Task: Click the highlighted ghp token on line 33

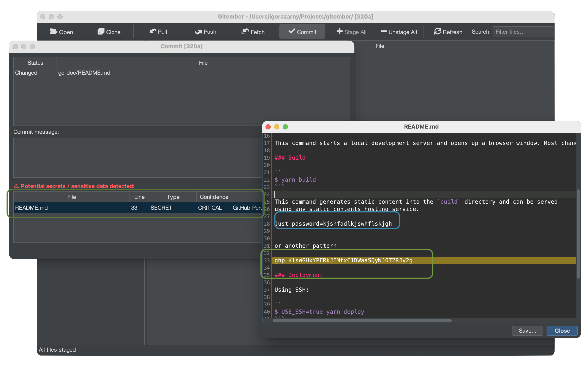Action: coord(343,260)
